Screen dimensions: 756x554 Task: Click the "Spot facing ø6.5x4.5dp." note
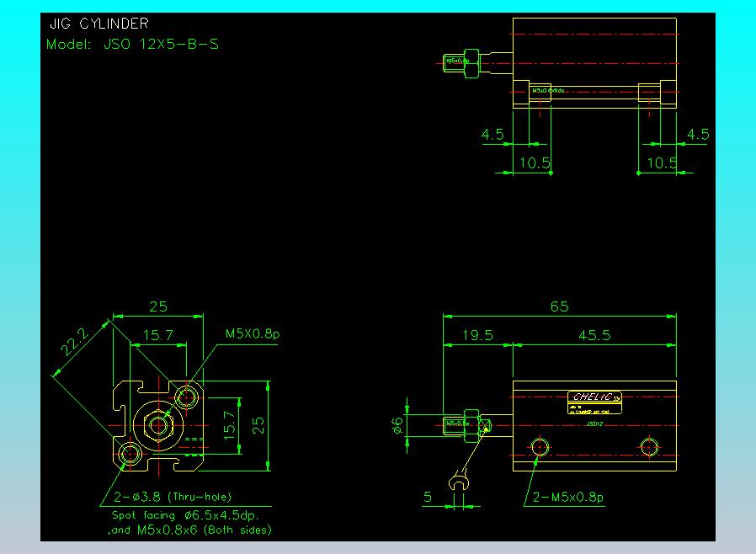[185, 515]
